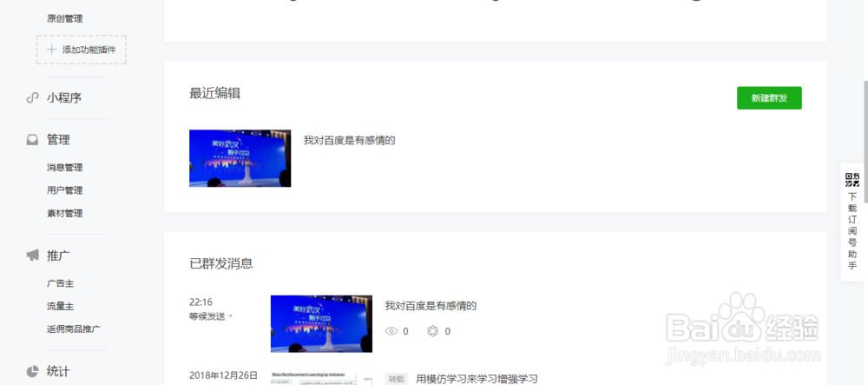Click thumbnail of recently edited article
The width and height of the screenshot is (868, 385).
tap(240, 158)
